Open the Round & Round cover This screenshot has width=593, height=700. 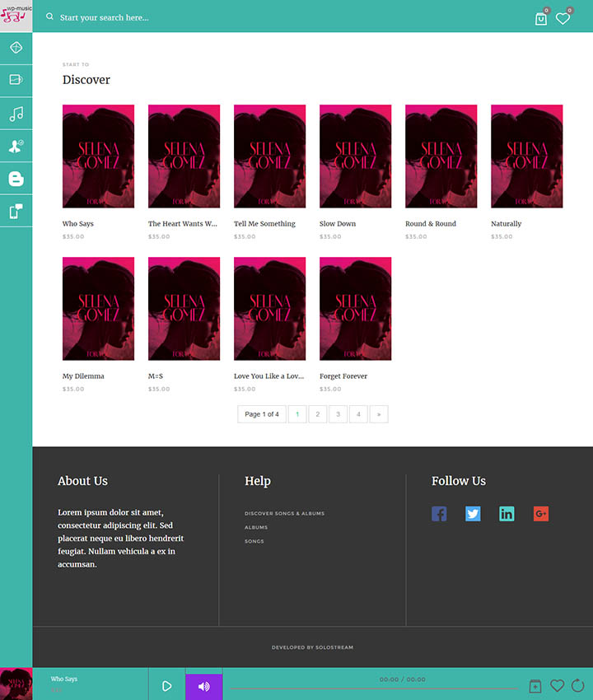click(441, 156)
